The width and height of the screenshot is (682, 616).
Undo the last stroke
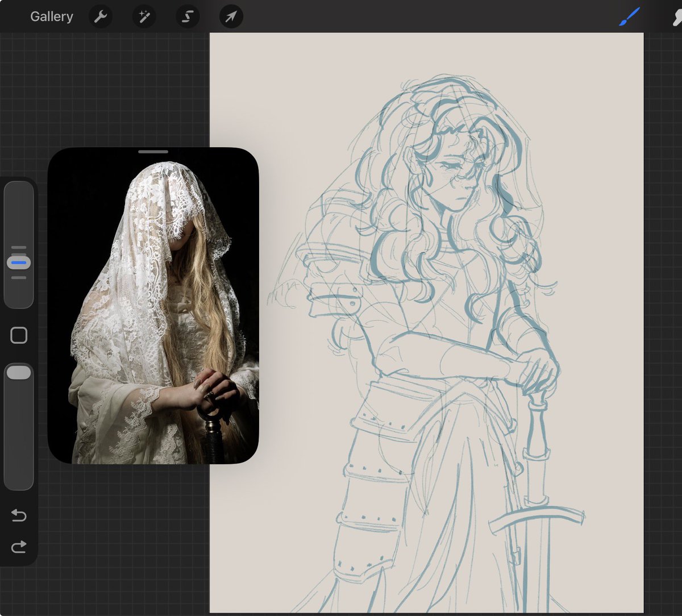pyautogui.click(x=19, y=515)
